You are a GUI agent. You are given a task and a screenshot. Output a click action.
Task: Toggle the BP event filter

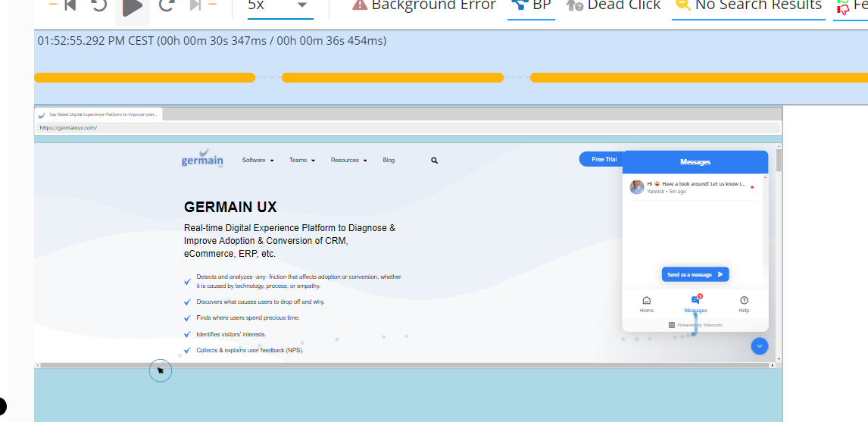(x=530, y=5)
